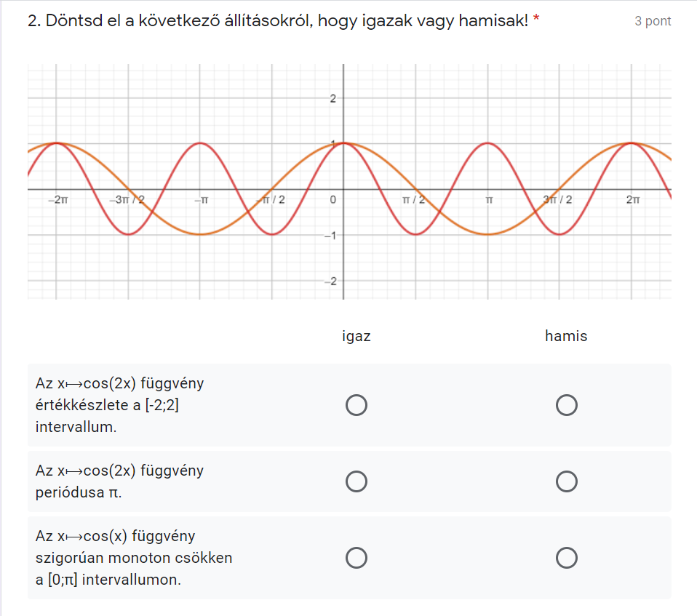697x616 pixels.
Task: Select hamis for the [-2;2] értékkészlete statement
Action: [x=566, y=405]
